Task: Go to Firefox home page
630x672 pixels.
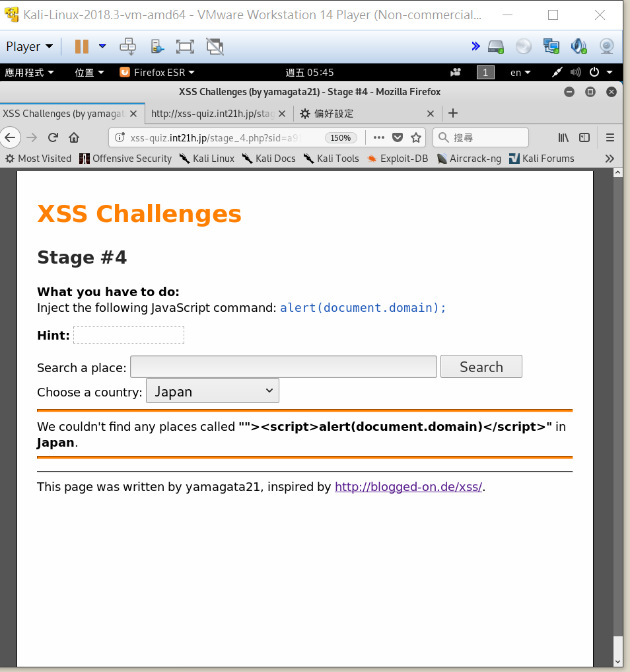Action: (x=74, y=137)
